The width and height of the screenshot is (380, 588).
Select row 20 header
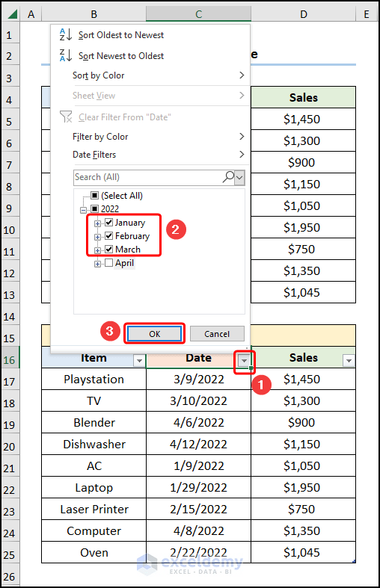tap(10, 445)
